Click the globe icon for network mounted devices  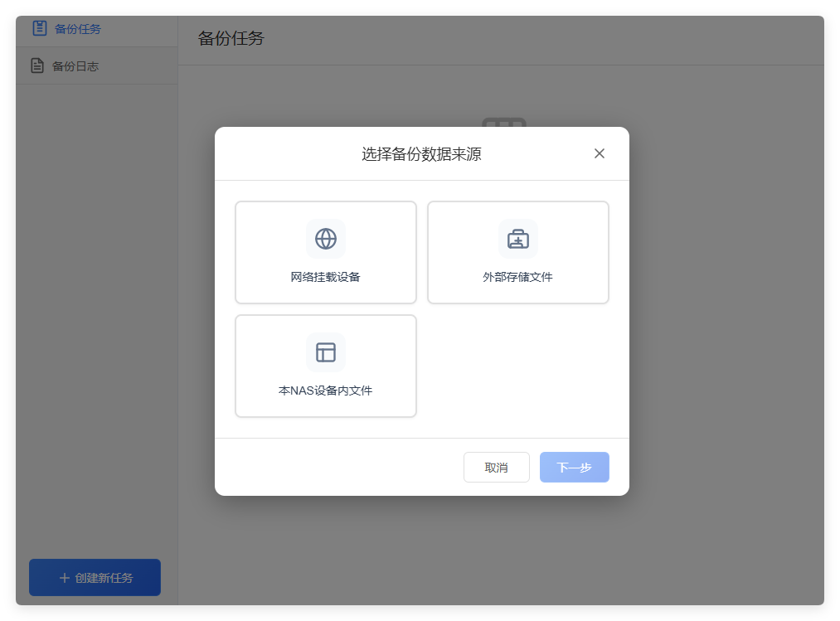tap(326, 239)
